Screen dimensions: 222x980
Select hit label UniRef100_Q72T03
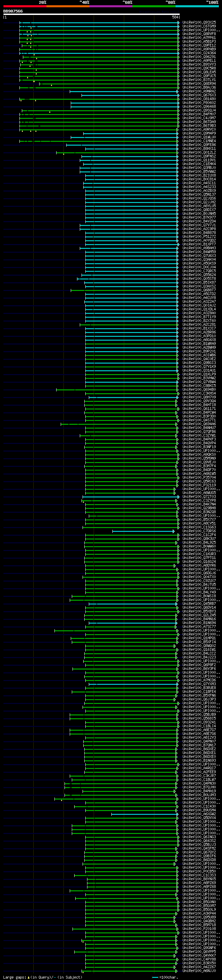point(199,496)
